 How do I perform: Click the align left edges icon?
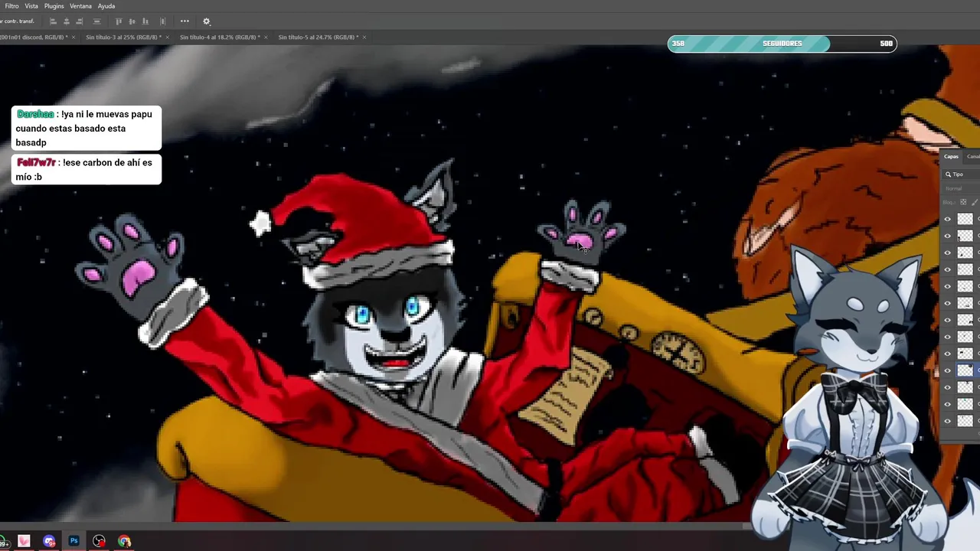[x=53, y=21]
